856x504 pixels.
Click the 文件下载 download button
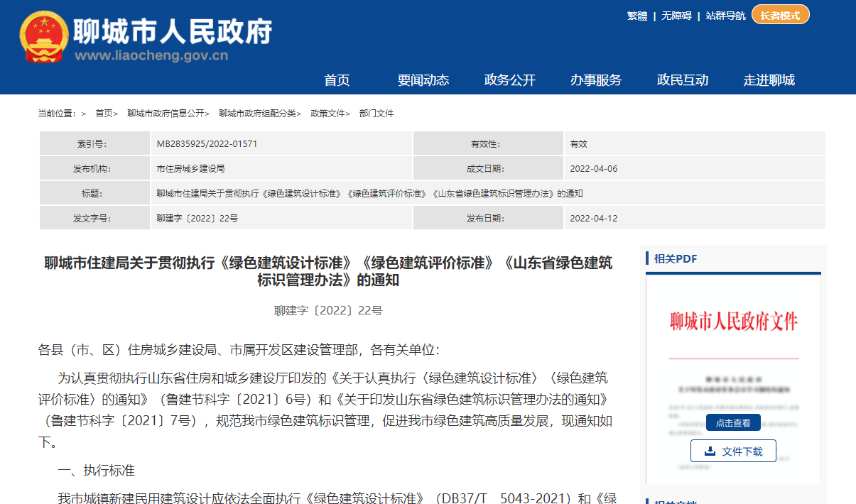[x=733, y=451]
